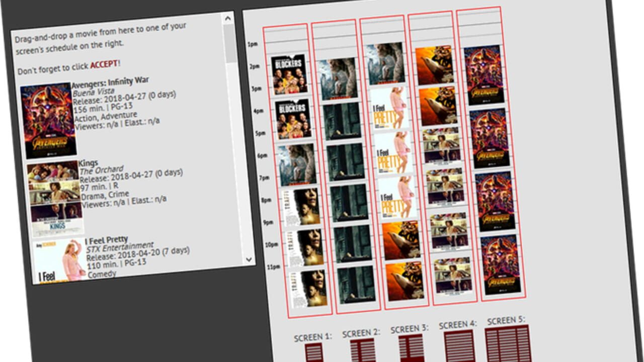Viewport: 644px width, 362px height.
Task: Click the Avengers: Infinity War poster in movie list
Action: [48, 121]
